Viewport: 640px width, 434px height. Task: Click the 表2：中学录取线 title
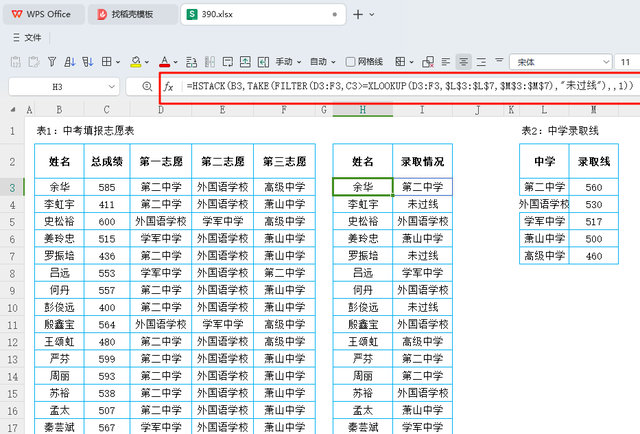coord(560,131)
